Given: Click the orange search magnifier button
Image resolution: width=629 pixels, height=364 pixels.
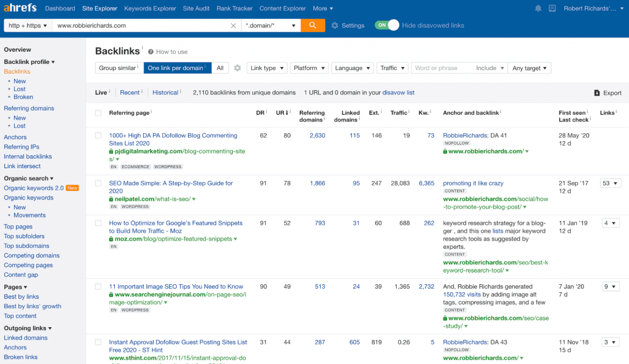Looking at the screenshot, I should pyautogui.click(x=313, y=25).
